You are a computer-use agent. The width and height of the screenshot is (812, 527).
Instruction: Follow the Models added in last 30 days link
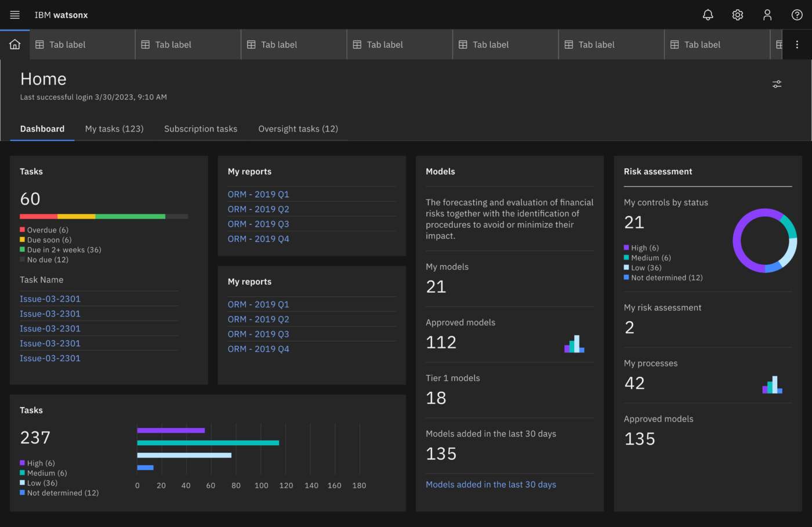click(491, 484)
